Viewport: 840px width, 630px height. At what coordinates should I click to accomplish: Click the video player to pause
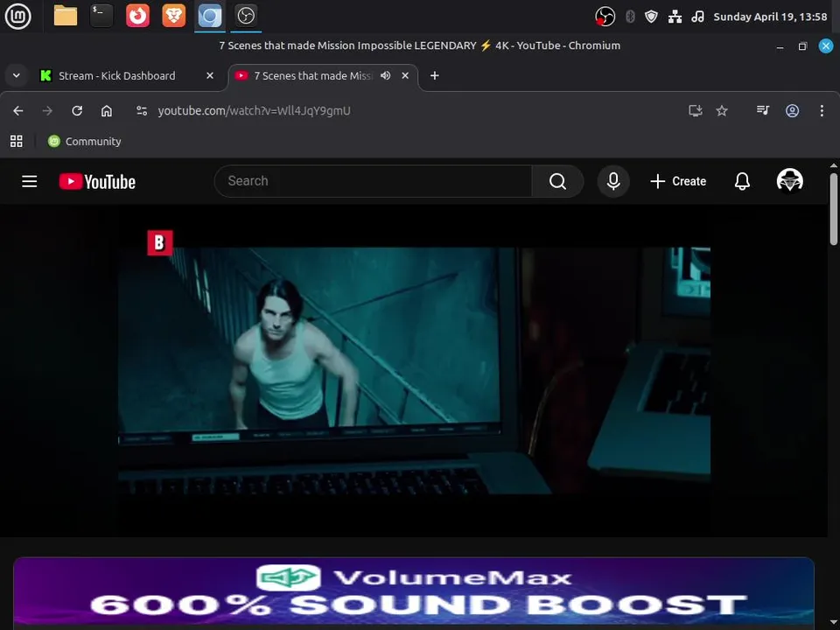tap(414, 370)
